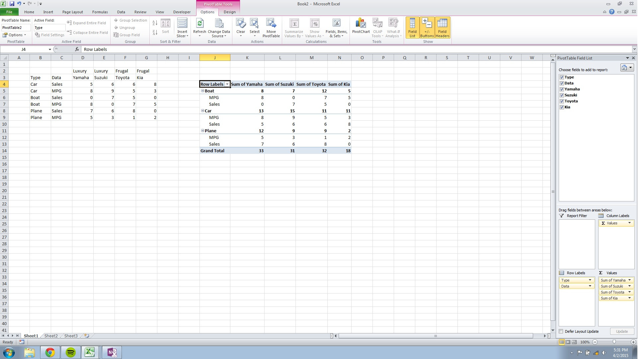Viewport: 644px width, 359px height.
Task: Open the Row Labels filter dropdown
Action: [227, 84]
